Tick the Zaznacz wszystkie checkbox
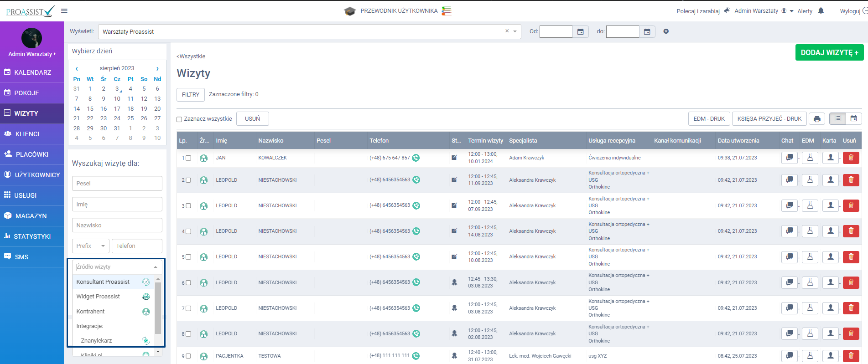Screen dimensions: 868x364 (179, 119)
